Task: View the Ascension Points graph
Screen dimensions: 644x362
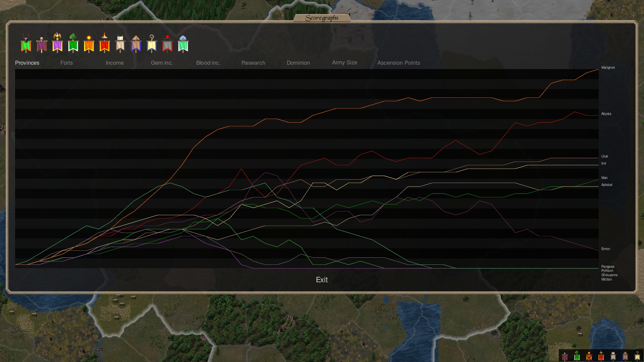Action: click(398, 63)
